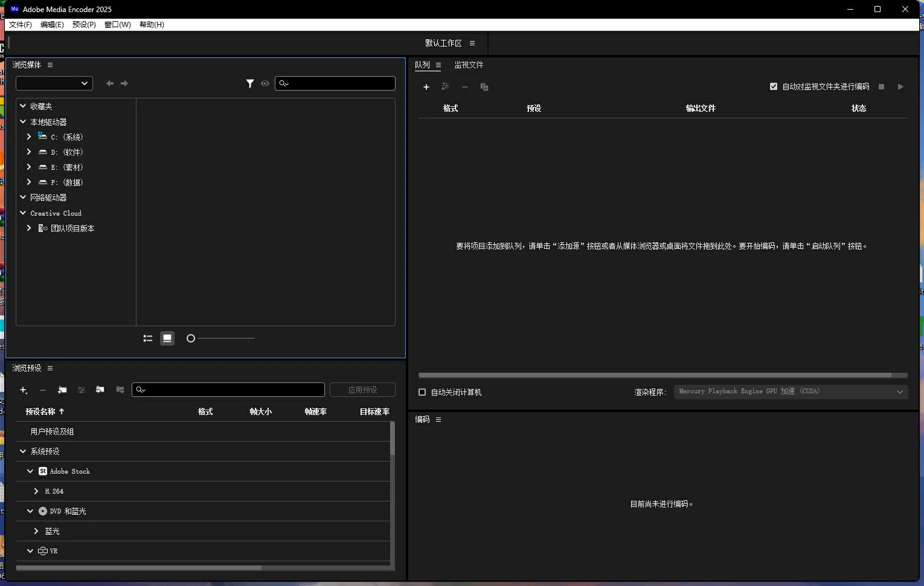Click the preset list horizontal scrollbar
This screenshot has width=924, height=586.
139,568
